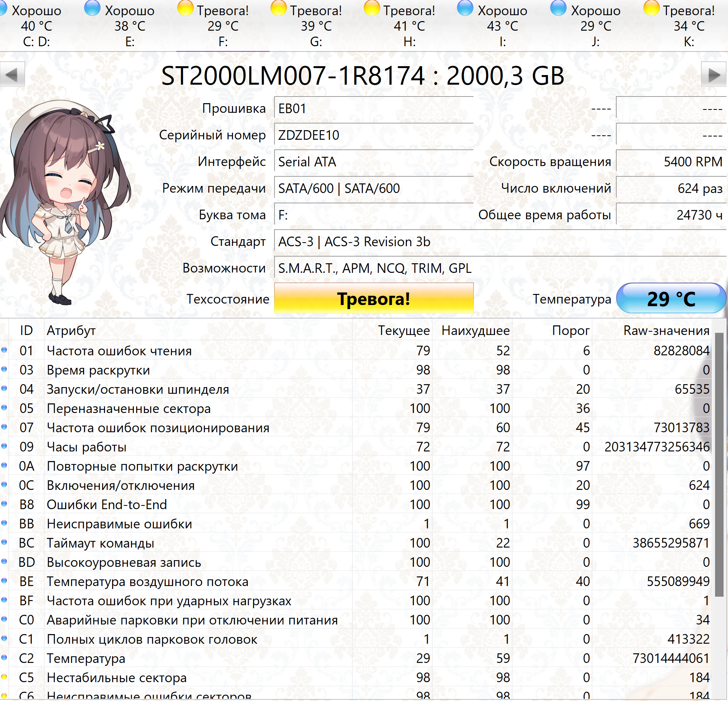Select row Нестабильные сектора
The width and height of the screenshot is (728, 701).
click(x=356, y=678)
